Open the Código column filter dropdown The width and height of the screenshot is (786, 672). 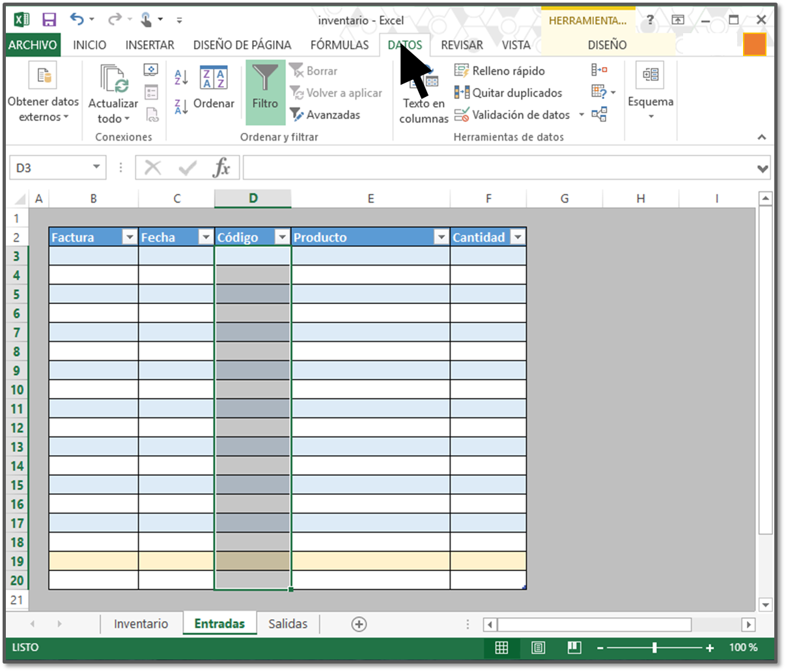(x=282, y=238)
